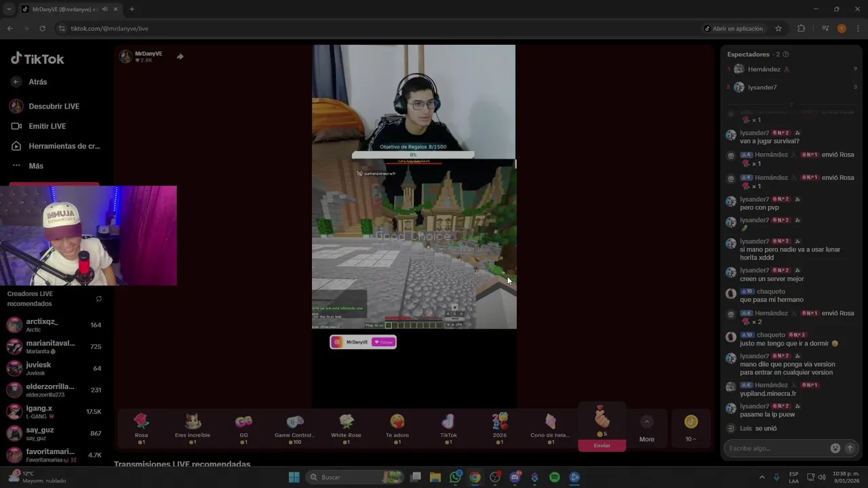Screen dimensions: 868x488
Task: Go back in the browser
Action: coord(9,28)
